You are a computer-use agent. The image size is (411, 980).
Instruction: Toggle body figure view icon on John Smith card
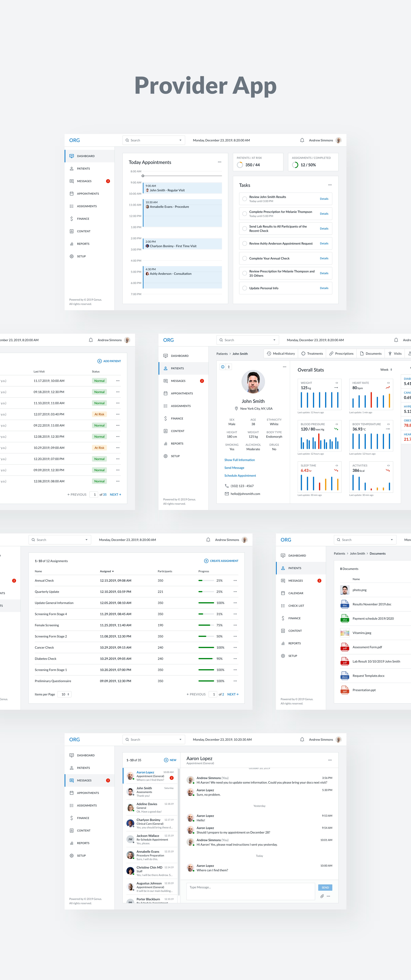(x=229, y=367)
